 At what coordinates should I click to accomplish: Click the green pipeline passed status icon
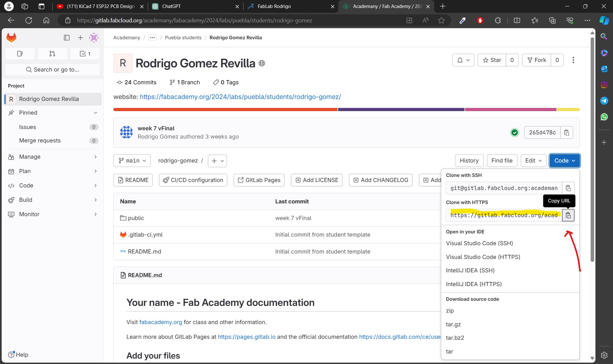[515, 133]
